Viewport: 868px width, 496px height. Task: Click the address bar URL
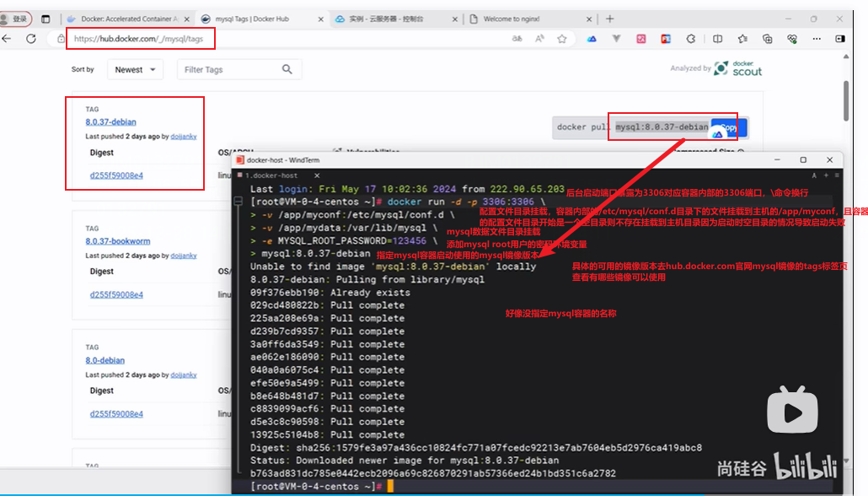click(x=138, y=39)
